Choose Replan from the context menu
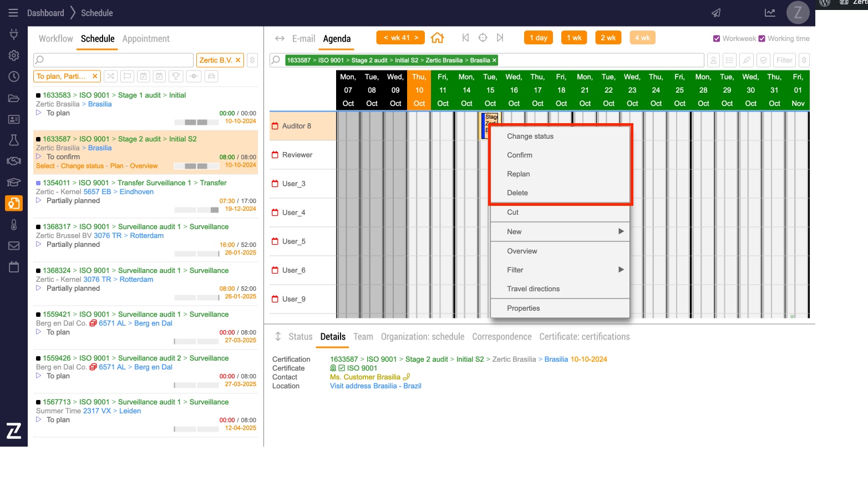The width and height of the screenshot is (868, 491). pyautogui.click(x=519, y=174)
